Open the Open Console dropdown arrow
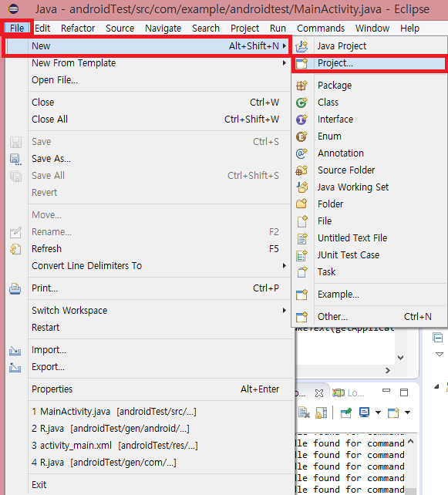Screen dimensions: 448x495 point(408,412)
